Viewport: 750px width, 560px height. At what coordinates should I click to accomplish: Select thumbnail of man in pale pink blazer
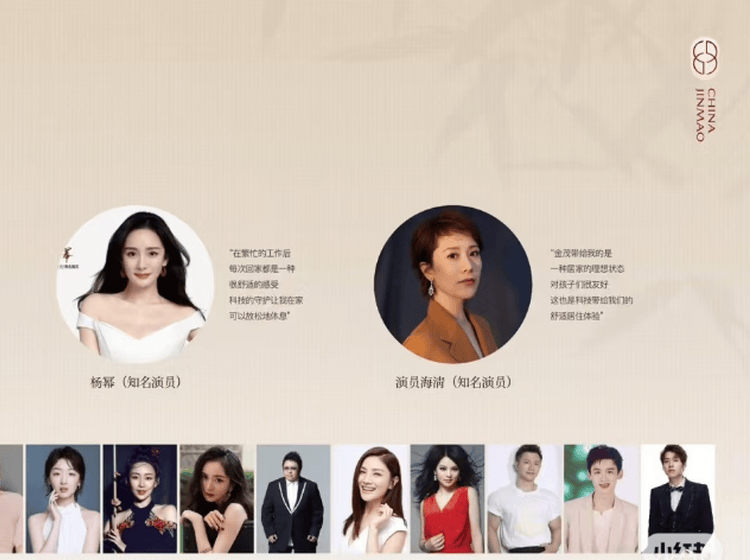601,498
